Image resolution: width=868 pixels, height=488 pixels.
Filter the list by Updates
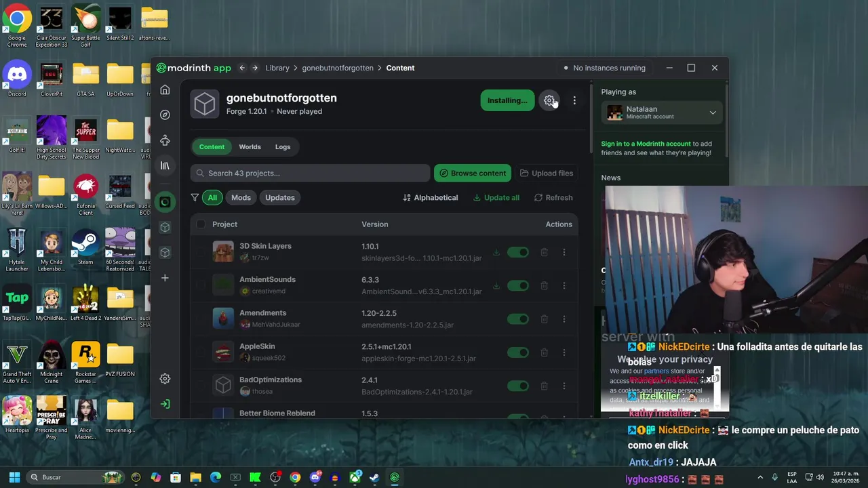click(x=280, y=197)
